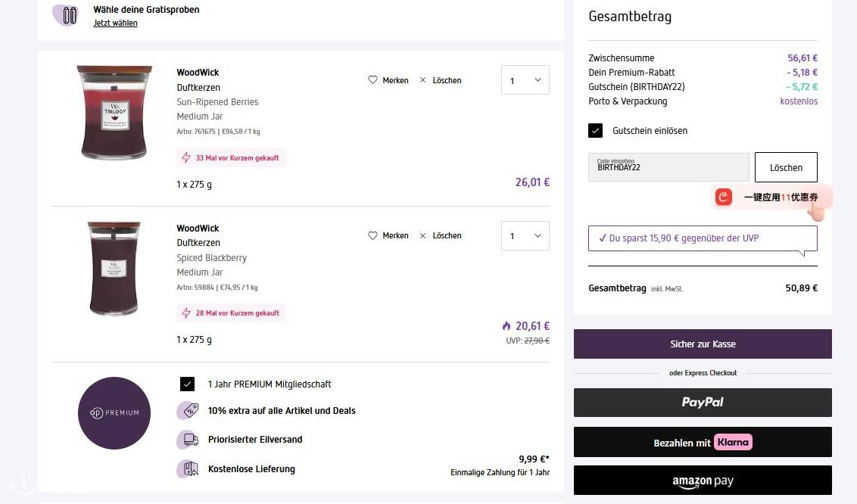
Task: Open the Sun-Ripened Berries candle thumbnail
Action: click(114, 113)
